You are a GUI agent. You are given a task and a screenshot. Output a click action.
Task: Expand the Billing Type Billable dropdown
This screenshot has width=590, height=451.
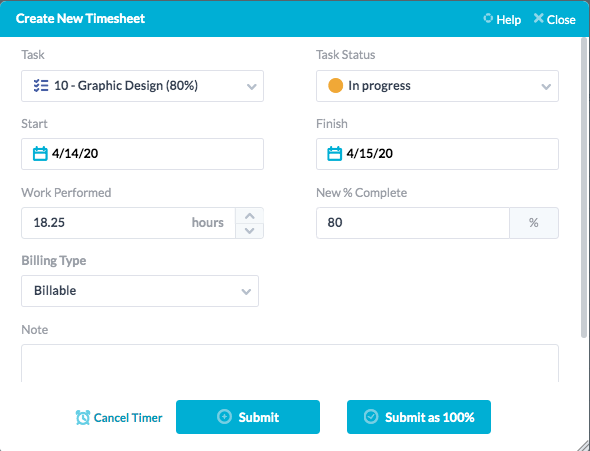140,291
